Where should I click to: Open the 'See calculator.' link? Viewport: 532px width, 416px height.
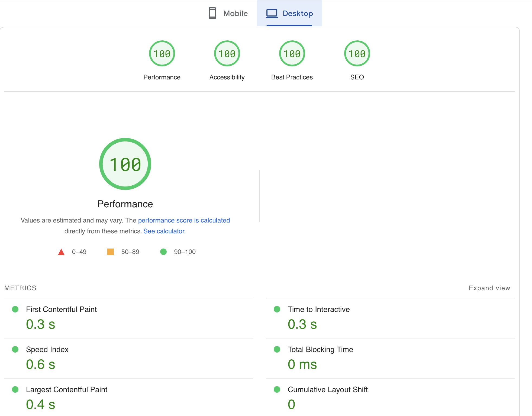click(x=165, y=231)
